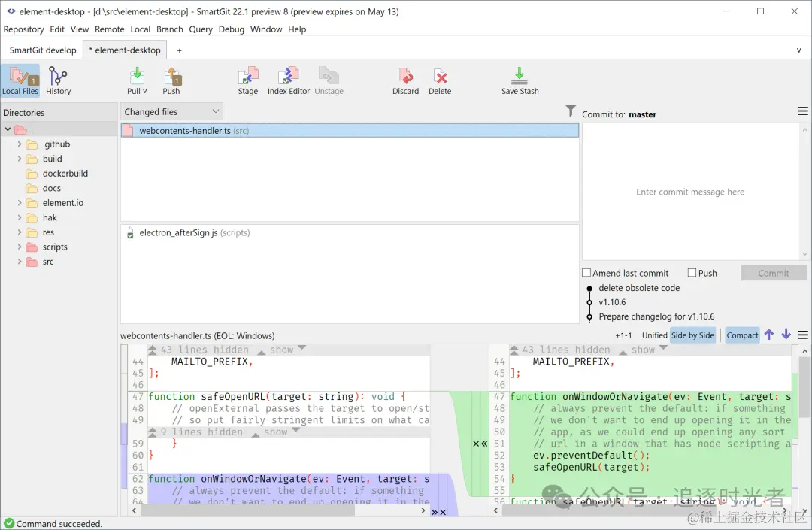The height and width of the screenshot is (530, 812).
Task: Click the scripts folder icon
Action: [x=32, y=247]
